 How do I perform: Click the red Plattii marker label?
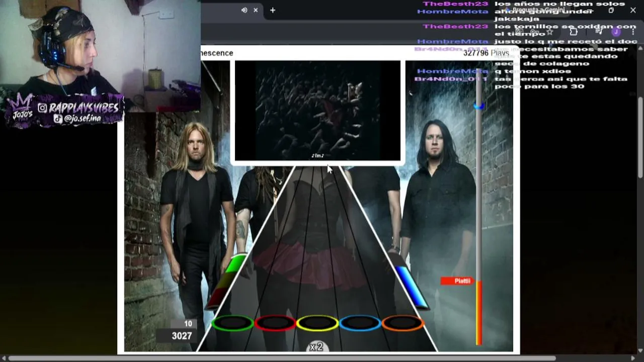[457, 281]
